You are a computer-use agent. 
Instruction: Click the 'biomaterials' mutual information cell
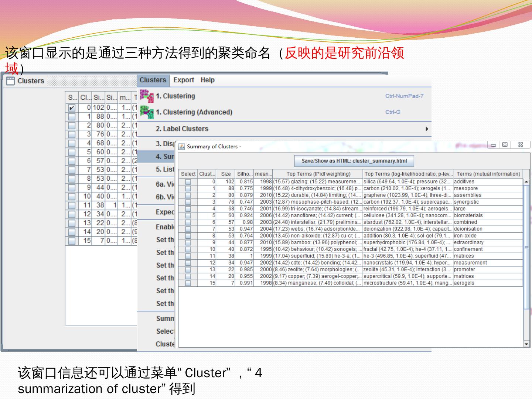pyautogui.click(x=488, y=216)
